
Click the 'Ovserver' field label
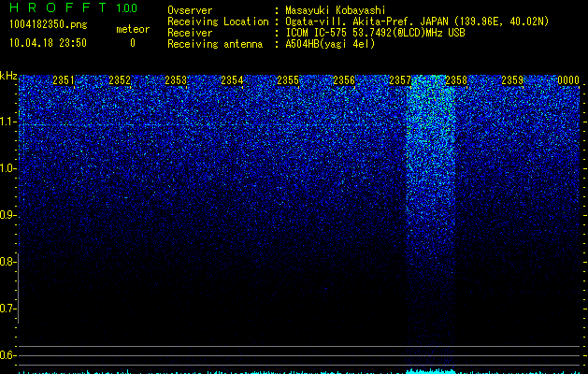tap(190, 10)
